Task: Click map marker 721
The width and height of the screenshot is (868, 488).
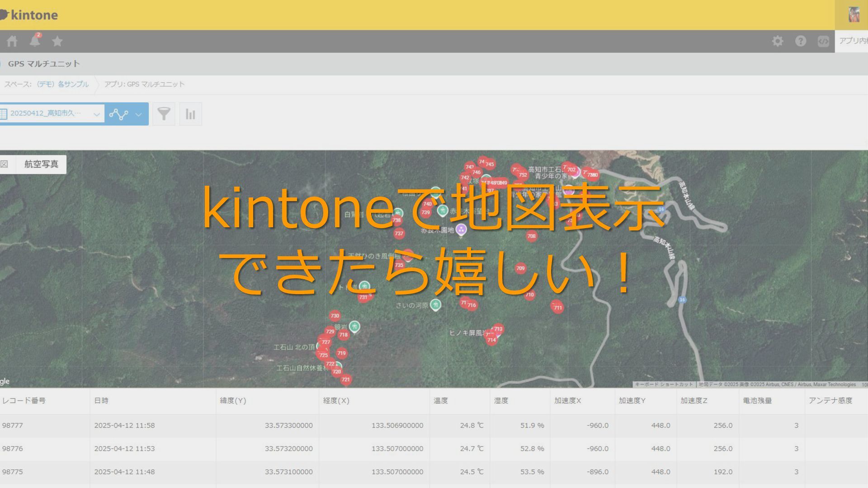Action: click(x=346, y=380)
